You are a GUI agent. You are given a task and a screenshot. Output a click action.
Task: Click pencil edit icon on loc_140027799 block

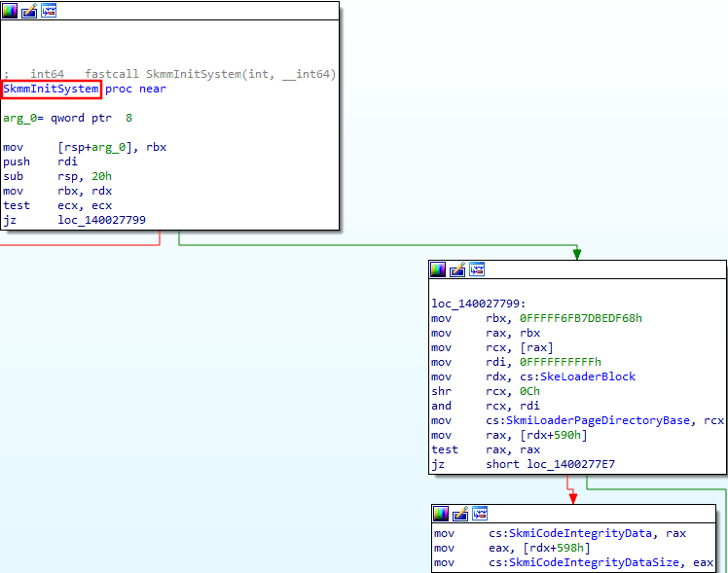tap(457, 269)
